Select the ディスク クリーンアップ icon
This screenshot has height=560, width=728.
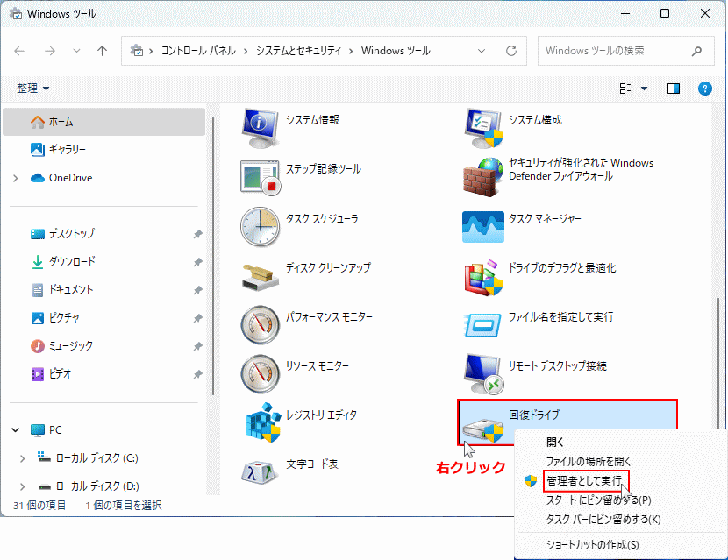(x=260, y=275)
